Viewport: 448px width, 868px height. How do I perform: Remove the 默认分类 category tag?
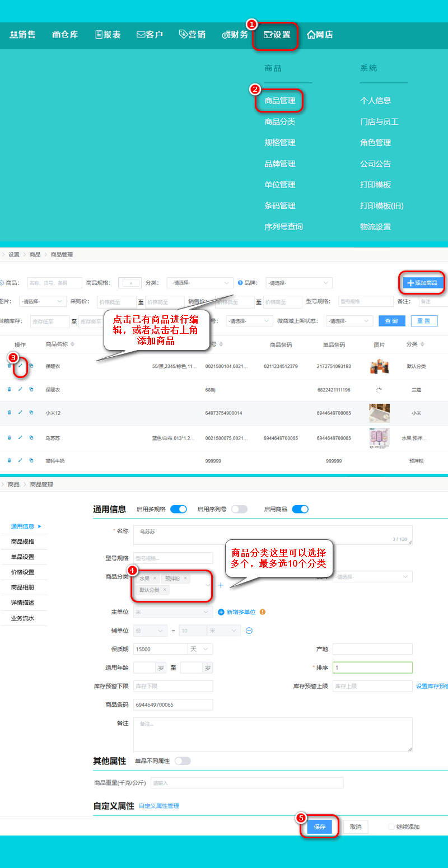tap(165, 590)
